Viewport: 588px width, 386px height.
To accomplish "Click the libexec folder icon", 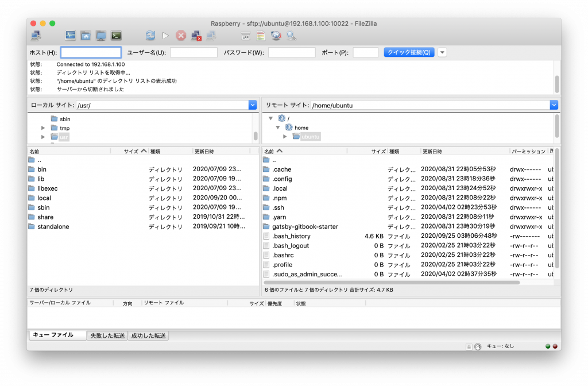I will 32,188.
